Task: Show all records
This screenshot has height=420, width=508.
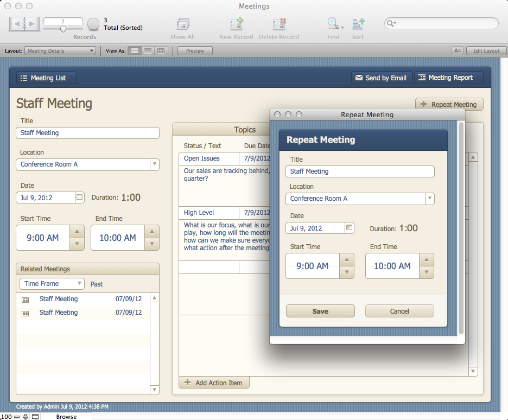Action: 182,27
